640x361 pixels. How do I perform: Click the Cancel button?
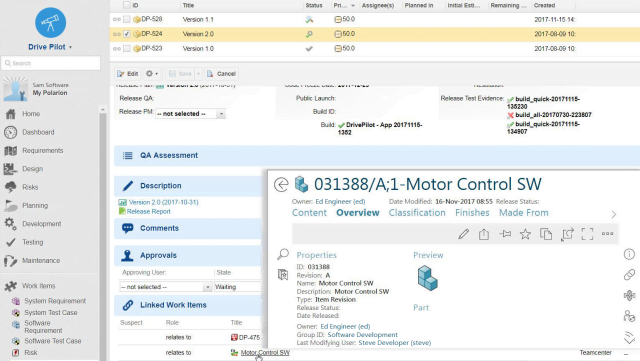tap(222, 74)
